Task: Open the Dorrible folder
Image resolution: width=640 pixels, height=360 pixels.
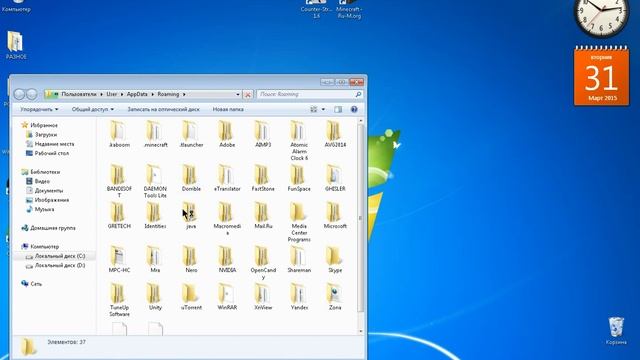Action: click(191, 178)
